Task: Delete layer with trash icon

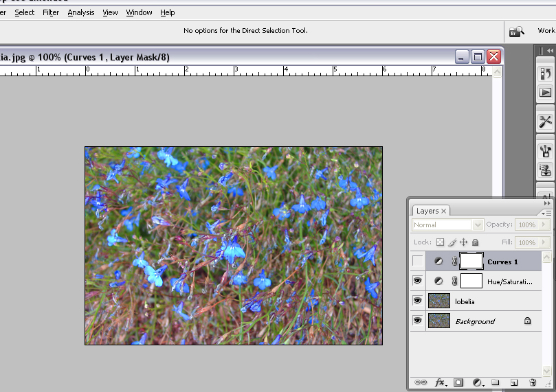Action: (x=533, y=382)
